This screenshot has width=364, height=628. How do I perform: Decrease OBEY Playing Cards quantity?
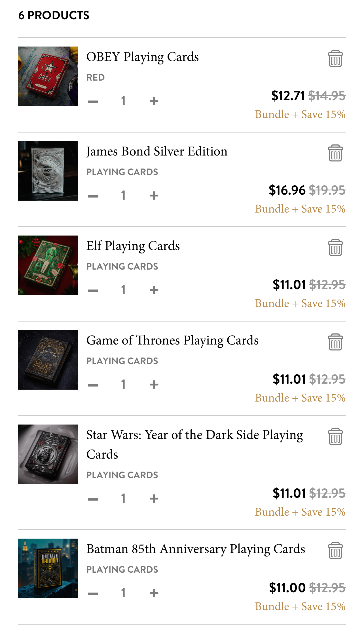point(93,101)
